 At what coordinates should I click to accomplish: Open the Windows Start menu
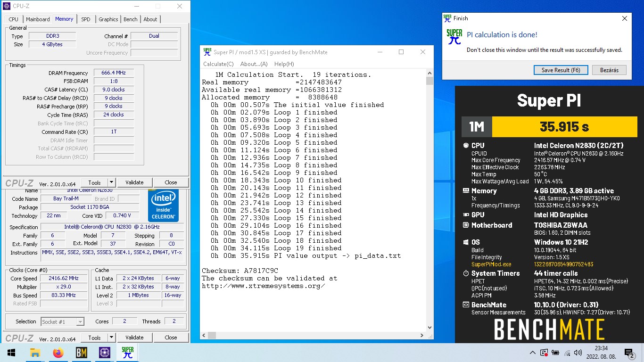[11, 353]
